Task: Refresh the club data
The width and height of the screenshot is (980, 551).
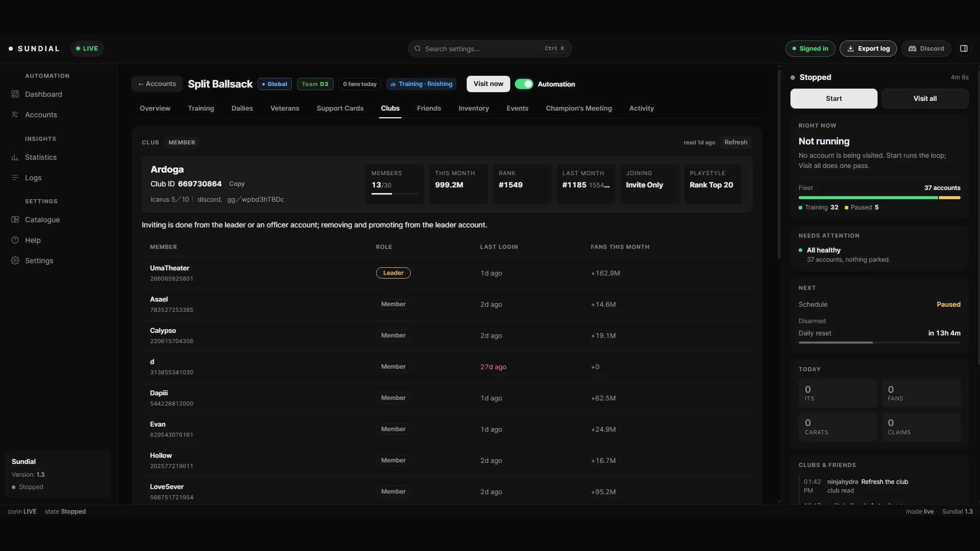Action: pyautogui.click(x=736, y=142)
